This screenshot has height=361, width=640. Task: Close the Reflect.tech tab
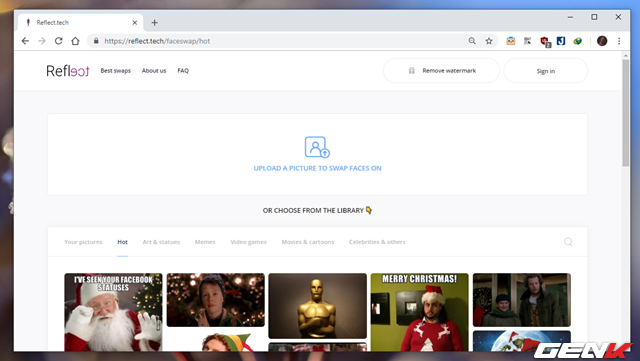click(x=135, y=23)
